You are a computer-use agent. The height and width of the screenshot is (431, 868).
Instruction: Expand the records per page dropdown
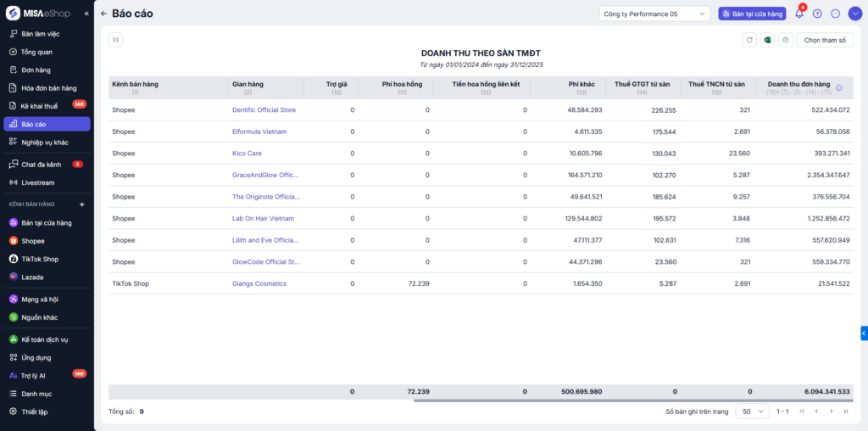click(751, 411)
